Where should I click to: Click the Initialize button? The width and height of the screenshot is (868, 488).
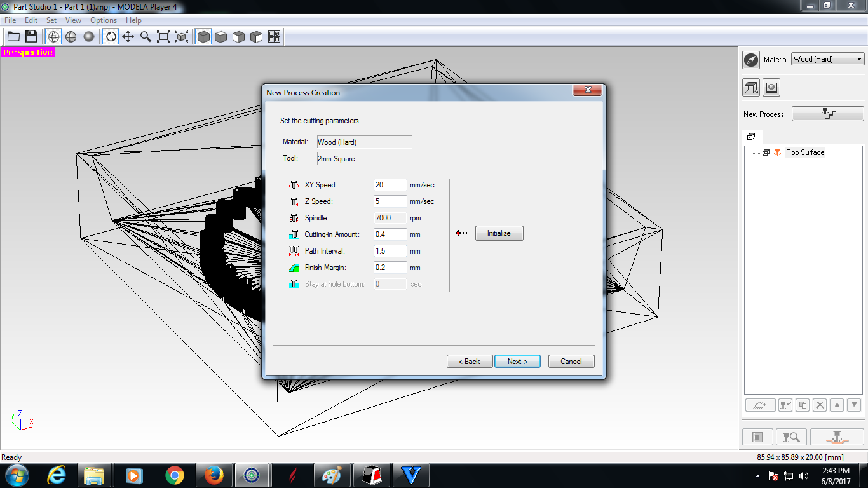click(499, 233)
